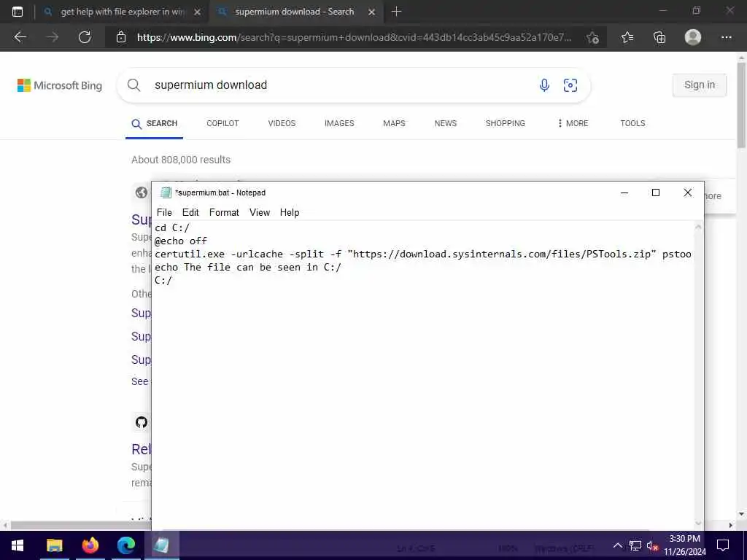Click the GitHub favicon in search results
This screenshot has height=560, width=747.
coord(142,422)
